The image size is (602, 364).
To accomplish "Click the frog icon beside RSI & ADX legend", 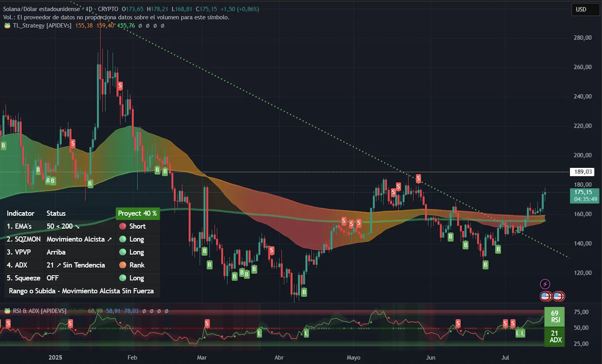I will [7, 311].
